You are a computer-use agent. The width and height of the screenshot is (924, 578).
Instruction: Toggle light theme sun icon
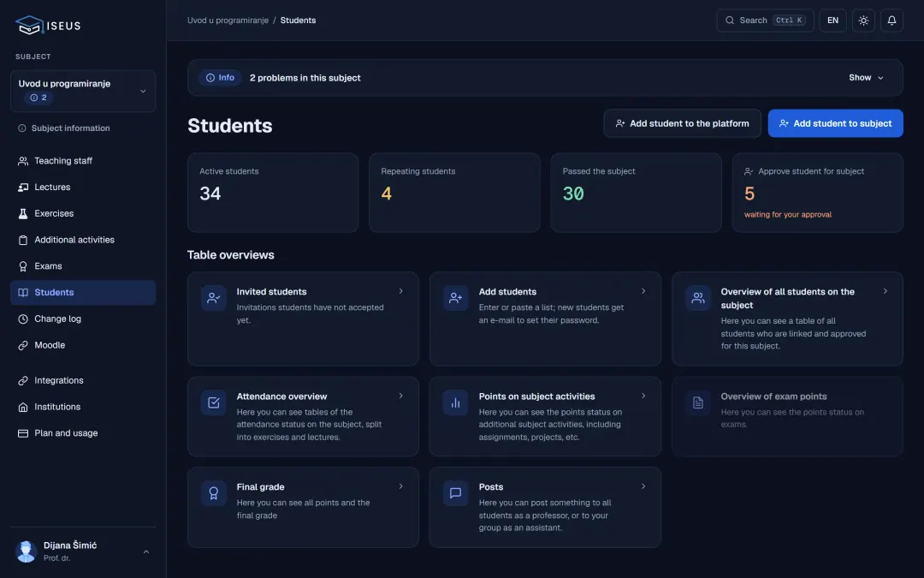pyautogui.click(x=863, y=20)
